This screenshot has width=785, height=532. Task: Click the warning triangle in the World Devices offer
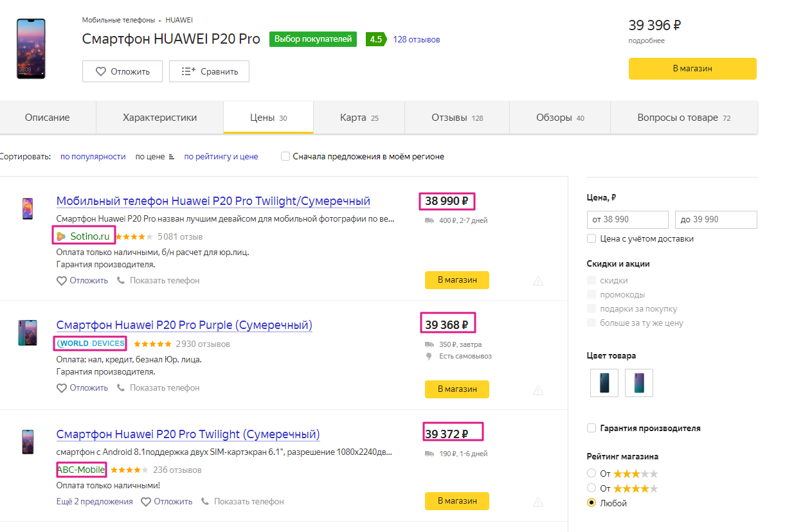pos(538,389)
